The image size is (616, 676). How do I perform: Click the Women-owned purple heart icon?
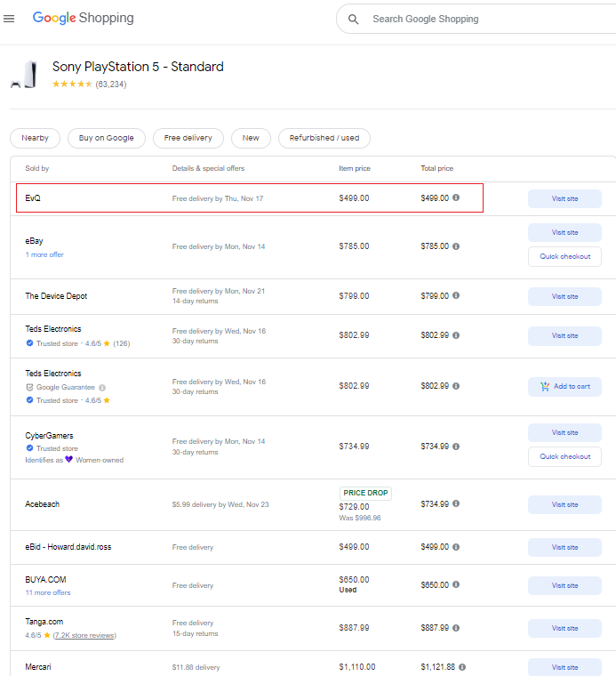[x=69, y=460]
